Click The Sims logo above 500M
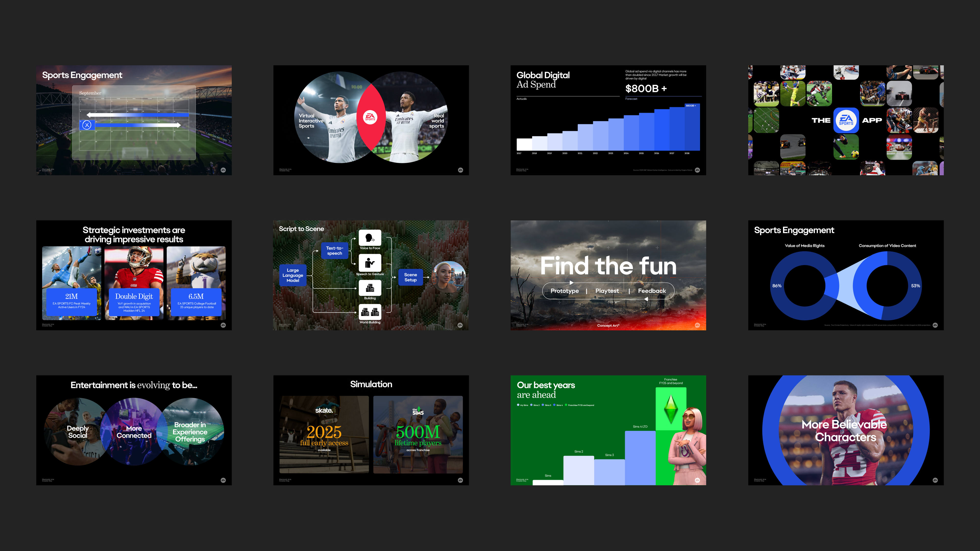980x551 pixels. (x=418, y=411)
